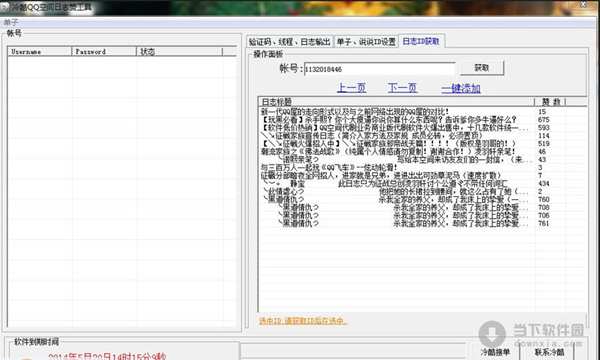Click the 一键添加 link
The image size is (600, 360).
point(461,88)
